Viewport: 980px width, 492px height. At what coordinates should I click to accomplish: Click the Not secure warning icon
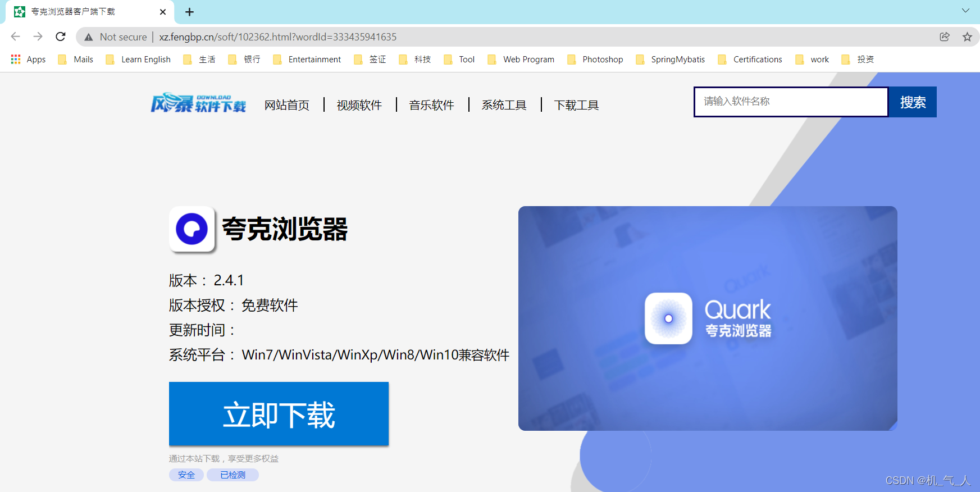point(89,37)
